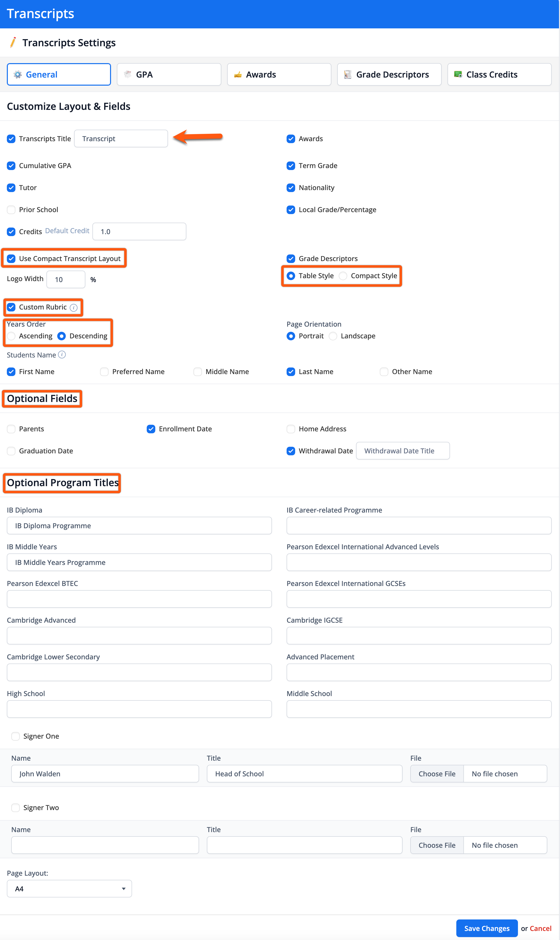Click the Custom Rubric info icon
The height and width of the screenshot is (940, 560).
click(74, 308)
